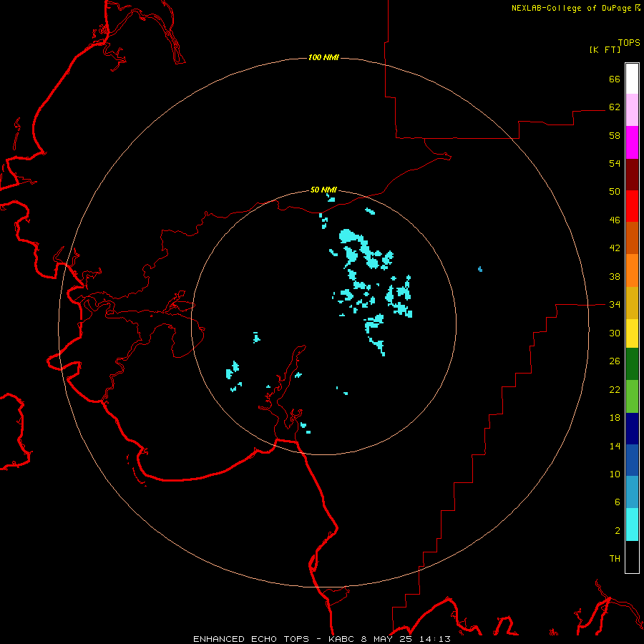Click the 50 NMI range ring label
This screenshot has height=644, width=644.
coord(323,190)
